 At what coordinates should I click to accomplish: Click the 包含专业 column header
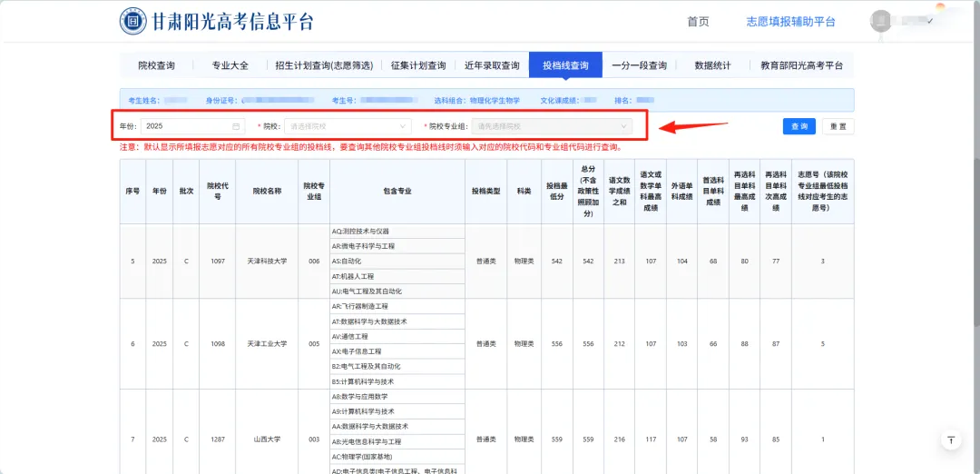click(397, 192)
